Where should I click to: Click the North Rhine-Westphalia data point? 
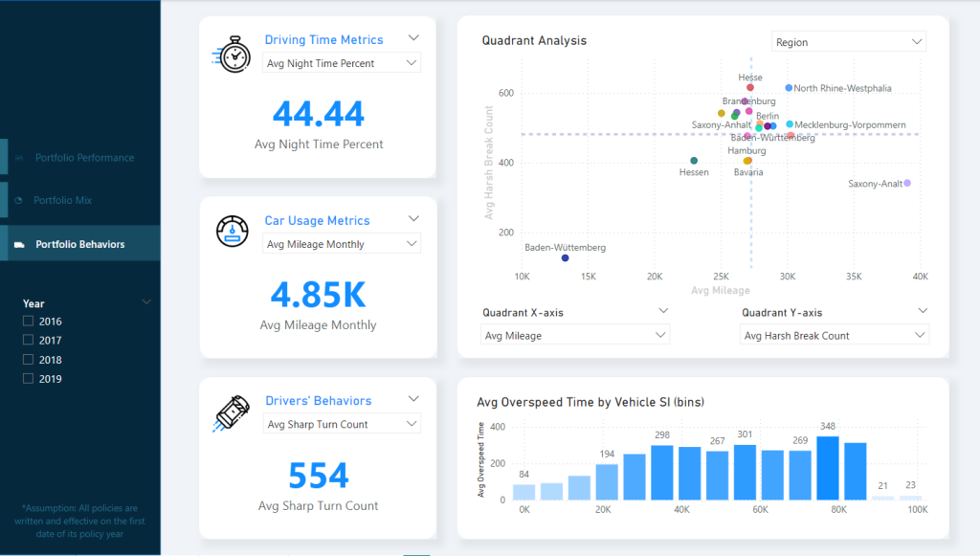point(789,88)
